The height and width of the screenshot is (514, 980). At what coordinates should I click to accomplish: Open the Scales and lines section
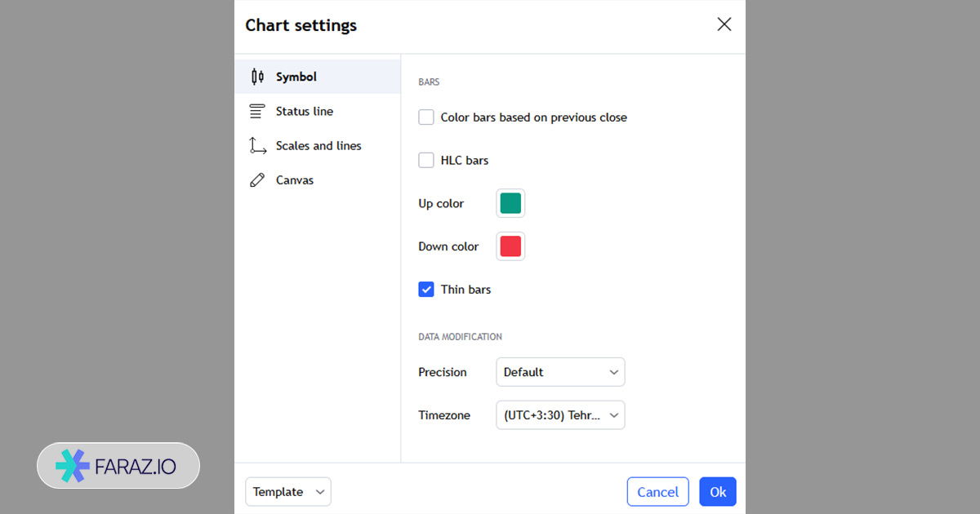coord(318,146)
